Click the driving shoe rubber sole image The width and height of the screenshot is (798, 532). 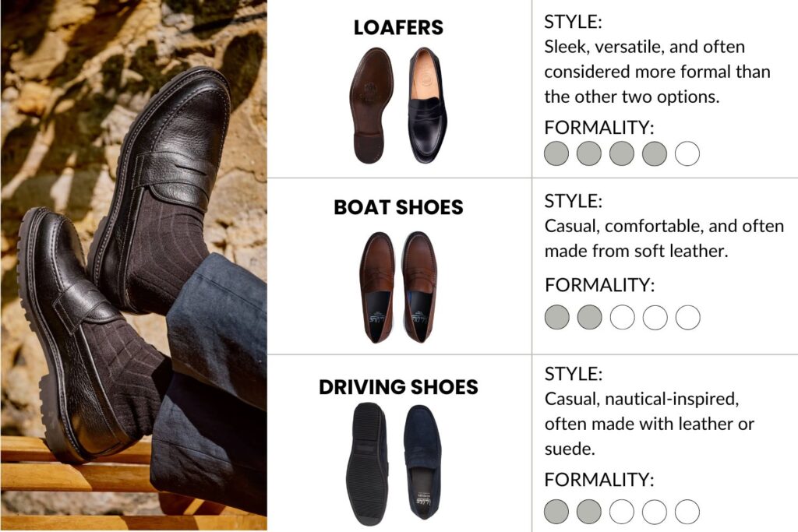click(x=368, y=464)
